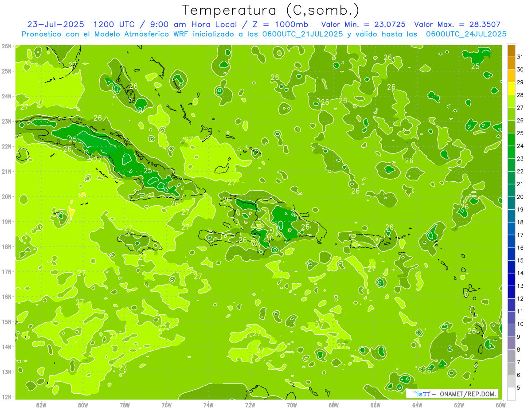The height and width of the screenshot is (411, 532).
Task: Pick the dark blue swatch between 14 and 15
Action: coord(511,267)
